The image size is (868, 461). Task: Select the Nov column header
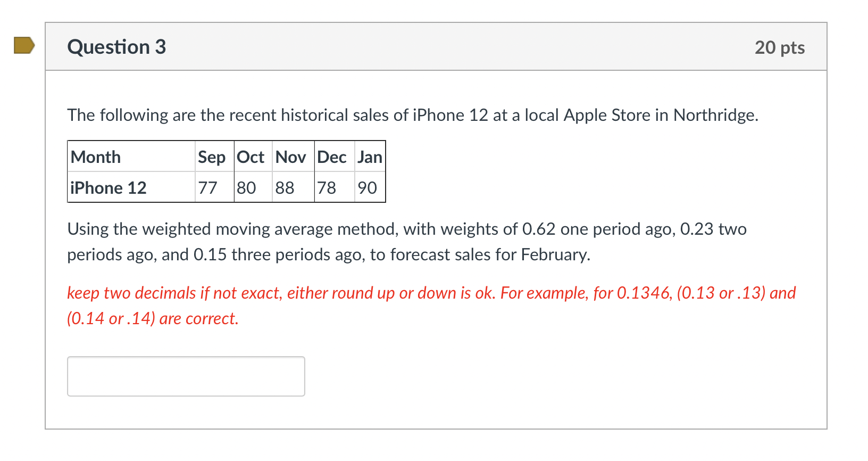[x=290, y=157]
